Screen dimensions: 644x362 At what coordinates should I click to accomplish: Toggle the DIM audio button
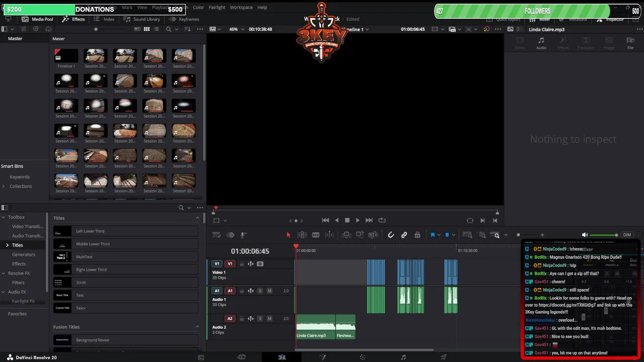pyautogui.click(x=627, y=235)
